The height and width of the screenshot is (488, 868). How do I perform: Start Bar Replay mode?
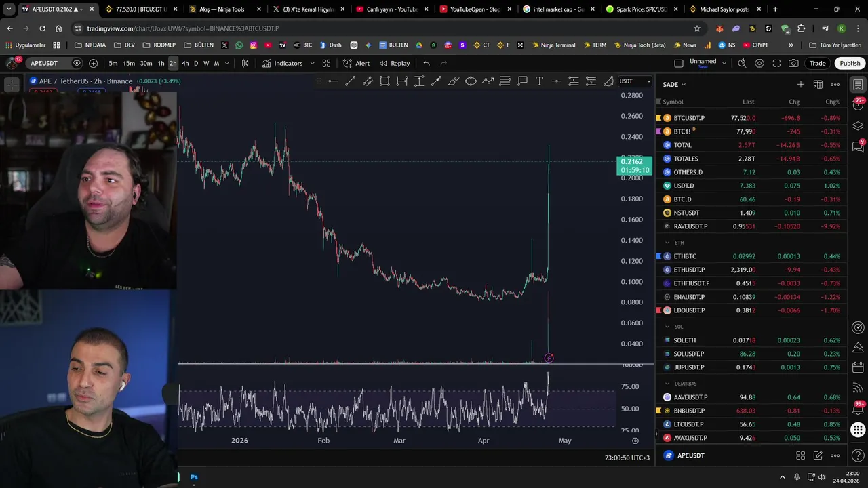click(x=395, y=63)
